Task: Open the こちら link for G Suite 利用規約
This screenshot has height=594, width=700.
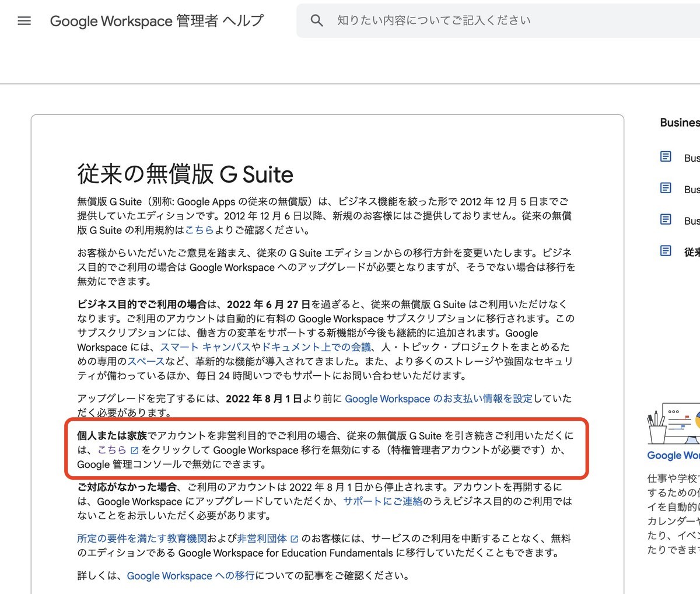Action: 199,230
